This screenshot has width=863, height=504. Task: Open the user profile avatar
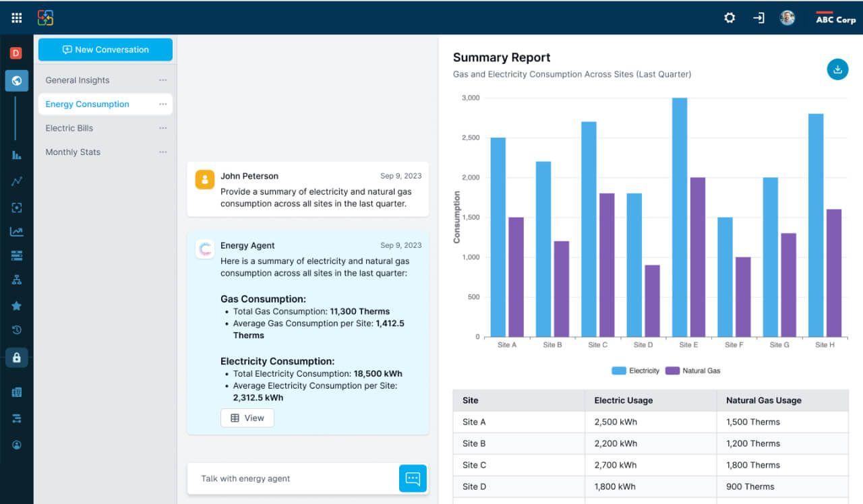click(787, 18)
